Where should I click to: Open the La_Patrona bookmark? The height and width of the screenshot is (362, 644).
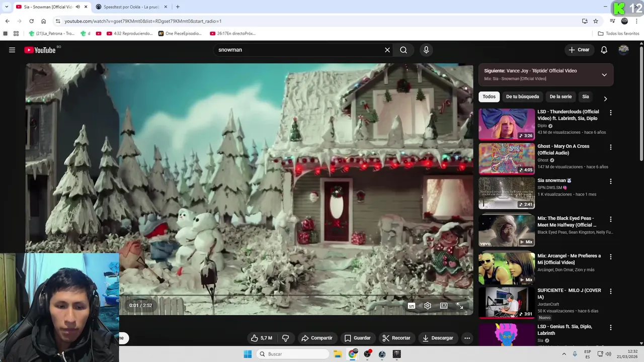tap(51, 34)
